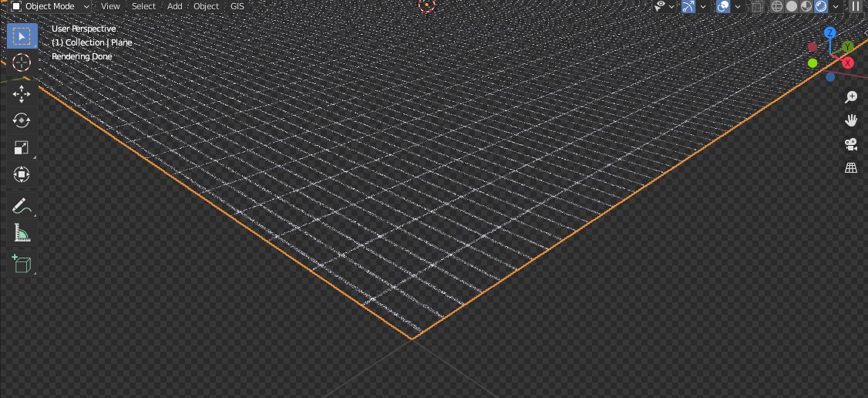This screenshot has width=868, height=398.
Task: Expand the viewport shading options arrow
Action: [x=836, y=6]
